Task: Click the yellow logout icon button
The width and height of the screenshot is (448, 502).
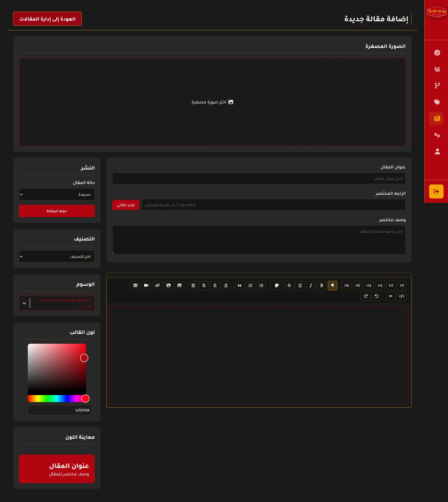Action: tap(436, 191)
